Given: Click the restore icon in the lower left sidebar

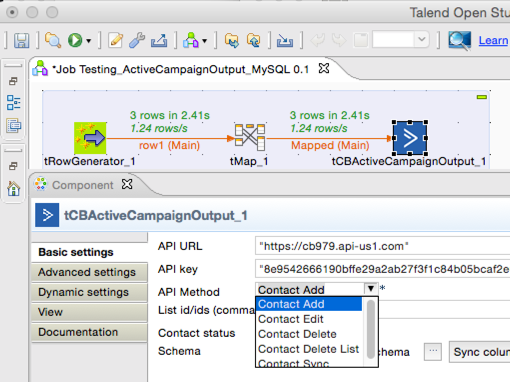Looking at the screenshot, I should [13, 166].
